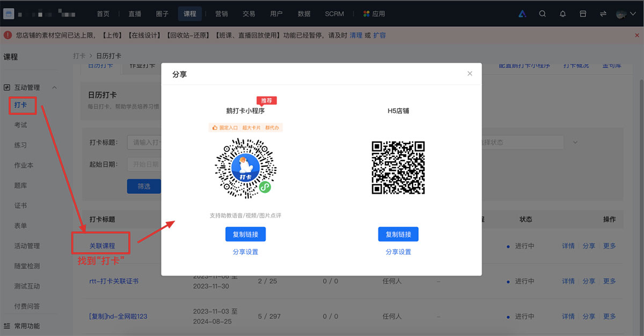
Task: Copy link for 鹅打卡小程序
Action: point(245,234)
